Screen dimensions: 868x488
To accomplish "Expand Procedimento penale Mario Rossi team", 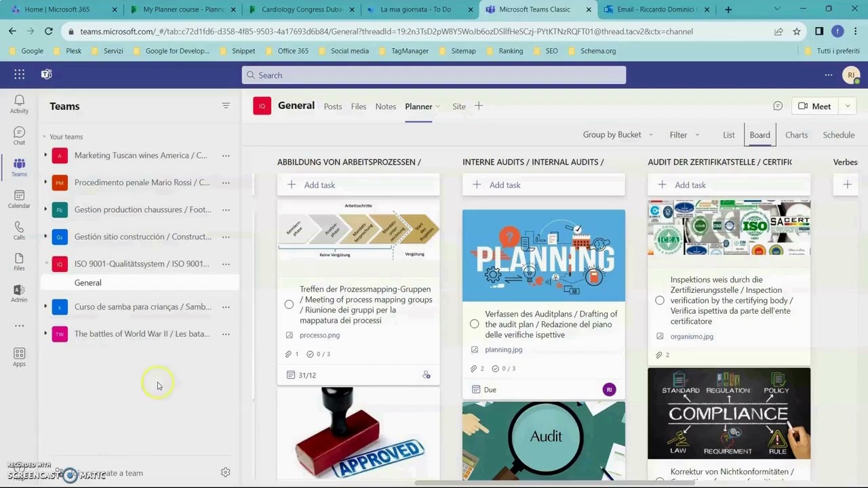I will point(45,182).
